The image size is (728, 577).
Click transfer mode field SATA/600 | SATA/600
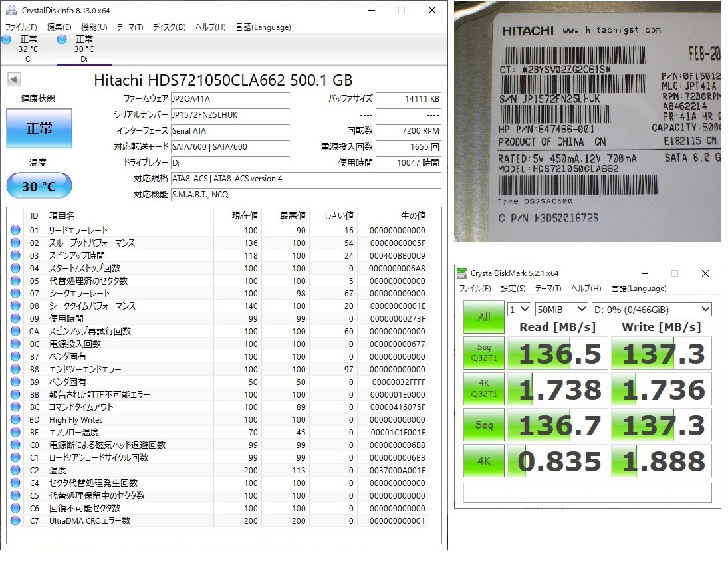(x=230, y=147)
